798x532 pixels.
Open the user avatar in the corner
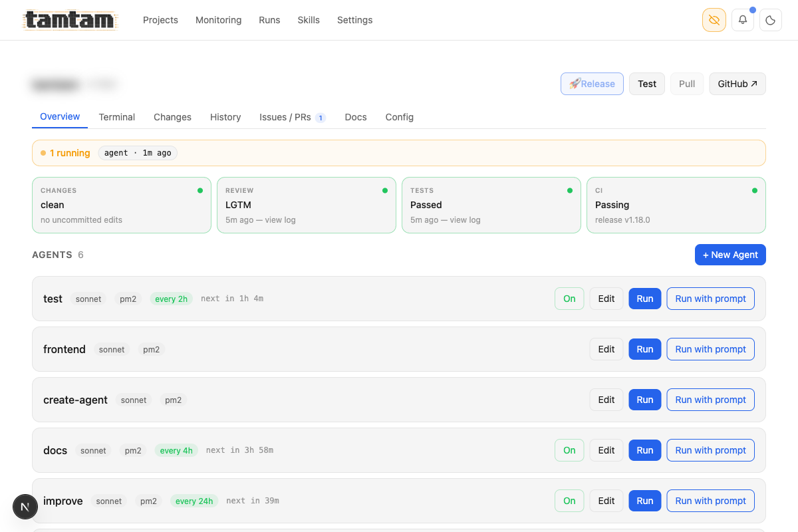[x=25, y=507]
